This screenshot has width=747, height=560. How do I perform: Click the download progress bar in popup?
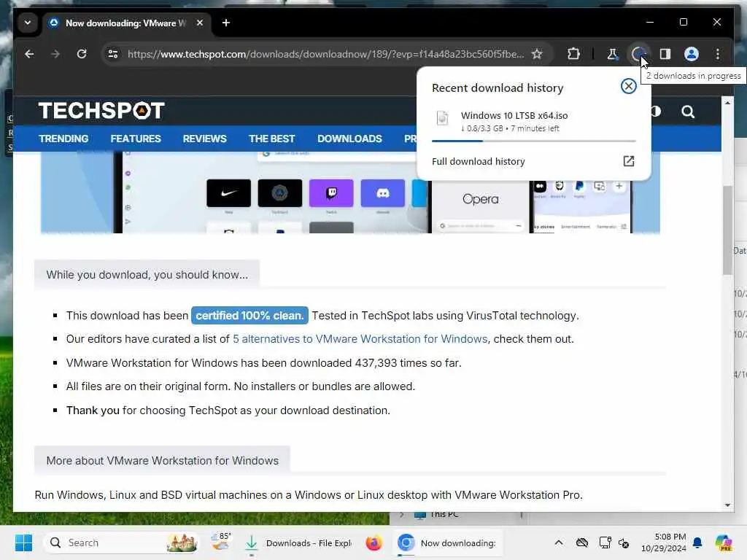pyautogui.click(x=533, y=141)
